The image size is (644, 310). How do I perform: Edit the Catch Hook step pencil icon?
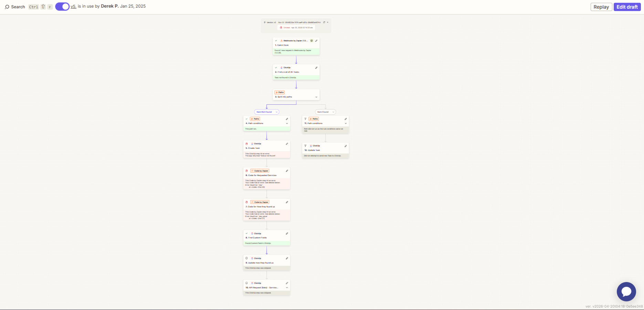[x=316, y=41]
